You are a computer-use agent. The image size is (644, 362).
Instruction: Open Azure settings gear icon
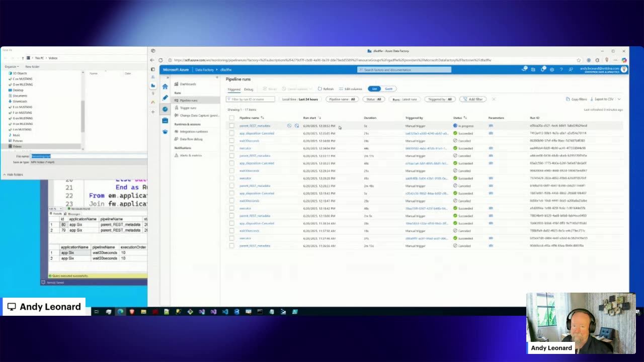click(x=552, y=69)
